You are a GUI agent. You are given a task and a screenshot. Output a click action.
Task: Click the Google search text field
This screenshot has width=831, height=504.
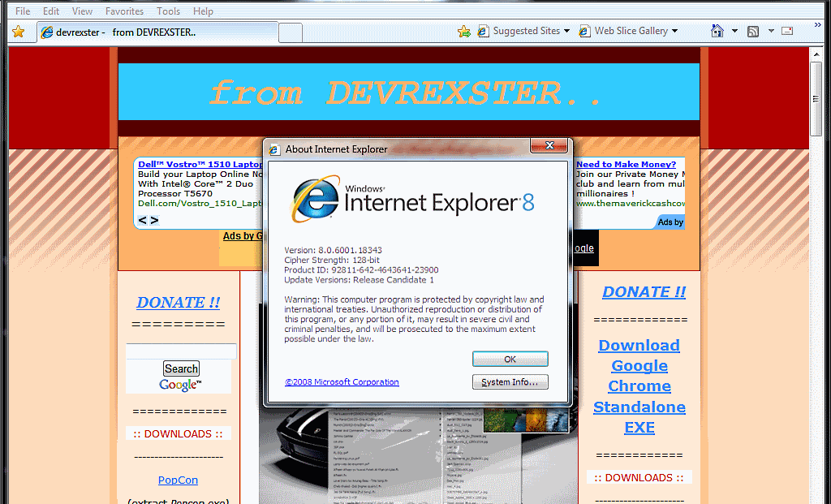(x=181, y=351)
